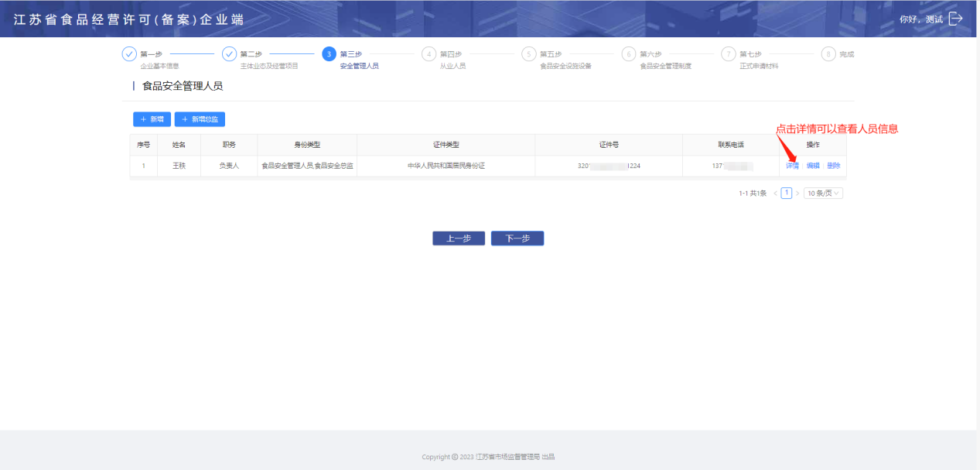Click the step 6 number circle
The height and width of the screenshot is (470, 980).
pos(628,54)
